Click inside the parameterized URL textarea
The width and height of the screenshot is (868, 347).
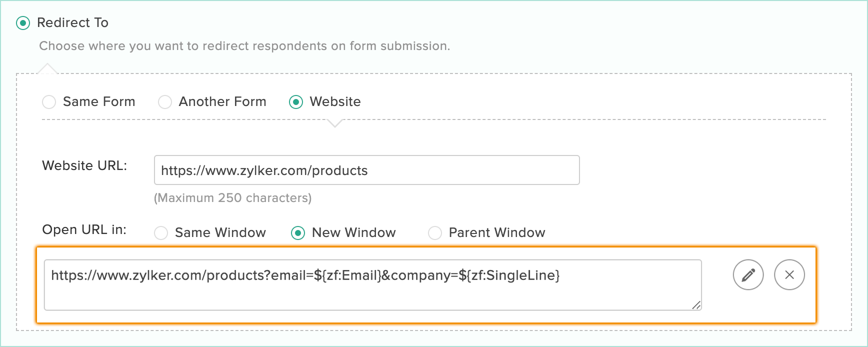click(x=372, y=285)
